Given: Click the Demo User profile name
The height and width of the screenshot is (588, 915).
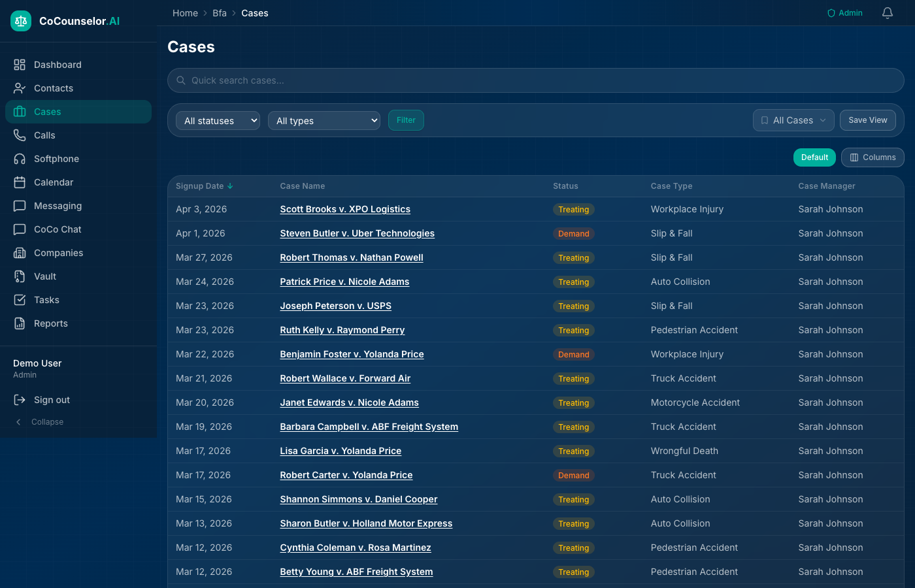Looking at the screenshot, I should (37, 363).
